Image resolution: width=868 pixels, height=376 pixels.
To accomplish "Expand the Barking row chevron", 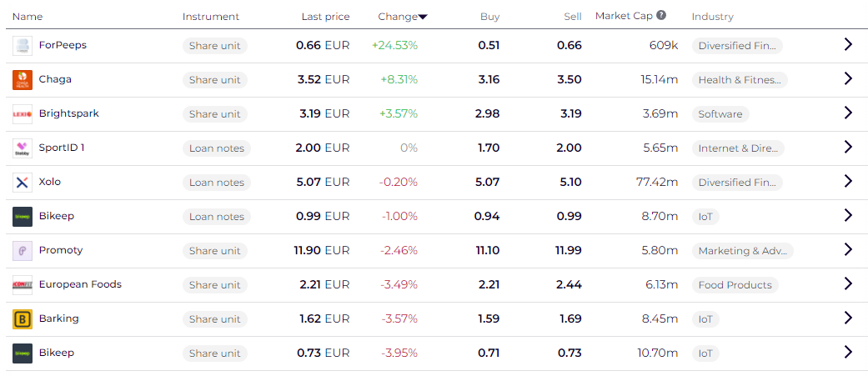I will [x=848, y=318].
